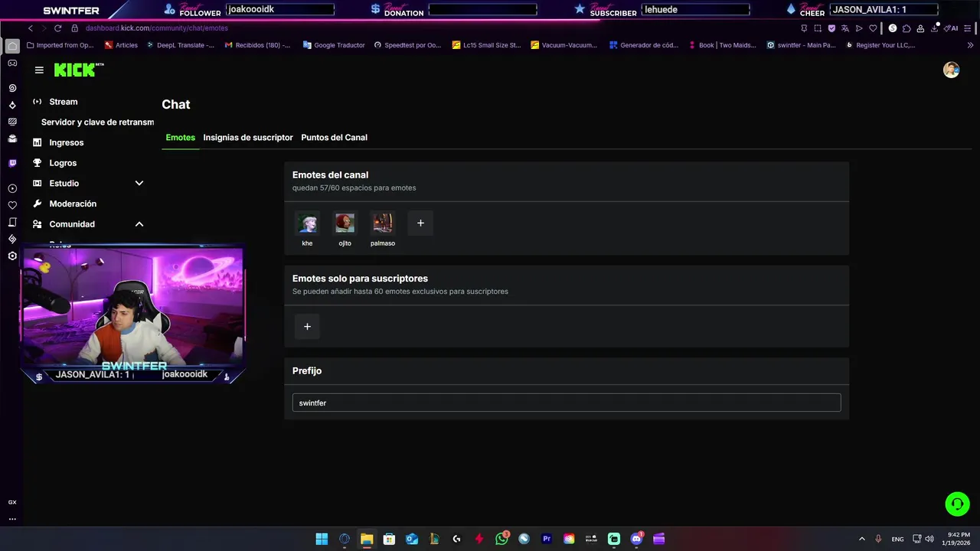Open Moderación in the sidebar menu
The image size is (980, 551).
[x=73, y=204]
